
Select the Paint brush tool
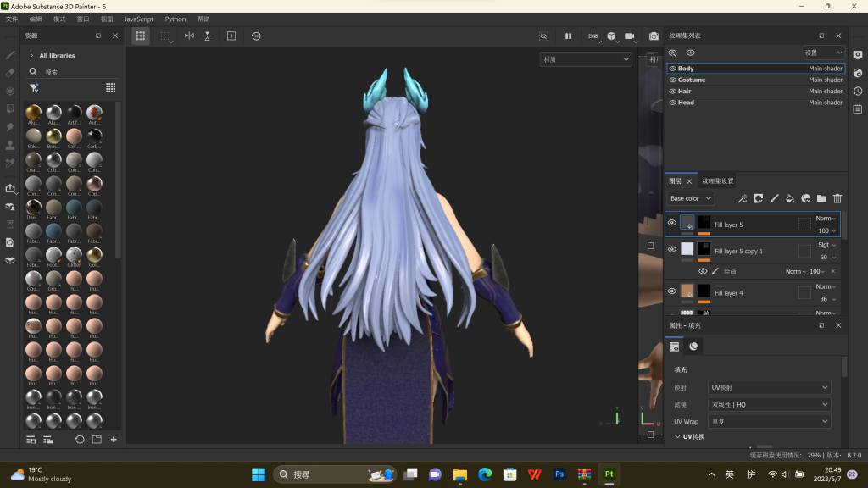10,55
